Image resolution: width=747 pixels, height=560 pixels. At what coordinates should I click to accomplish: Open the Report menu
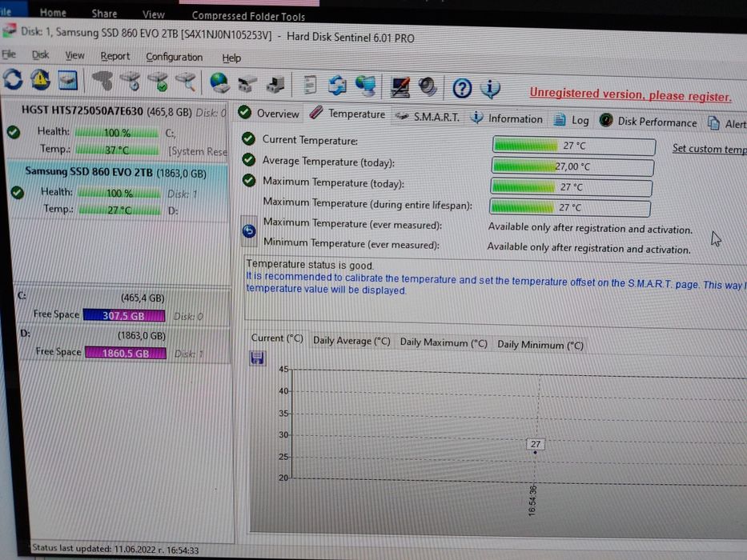tap(114, 56)
